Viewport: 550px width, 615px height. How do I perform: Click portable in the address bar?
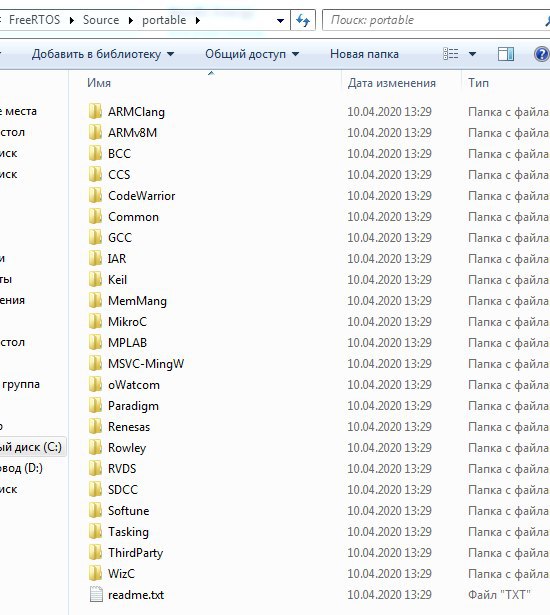pos(164,20)
